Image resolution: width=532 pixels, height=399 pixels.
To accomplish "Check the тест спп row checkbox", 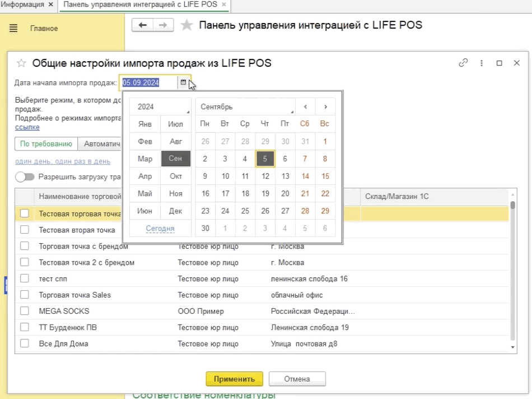I will tap(25, 279).
